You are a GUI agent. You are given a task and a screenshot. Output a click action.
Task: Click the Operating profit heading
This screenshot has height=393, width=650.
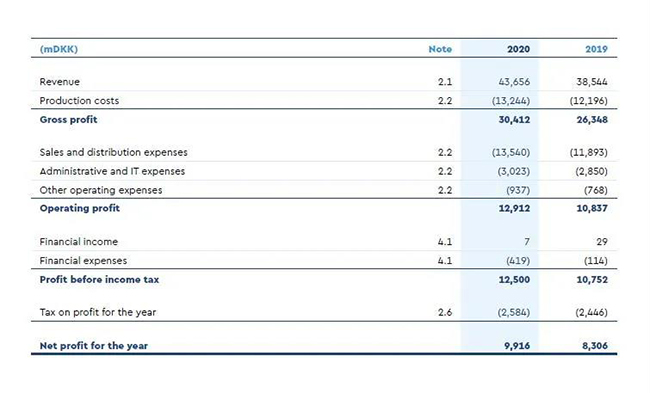[x=80, y=208]
